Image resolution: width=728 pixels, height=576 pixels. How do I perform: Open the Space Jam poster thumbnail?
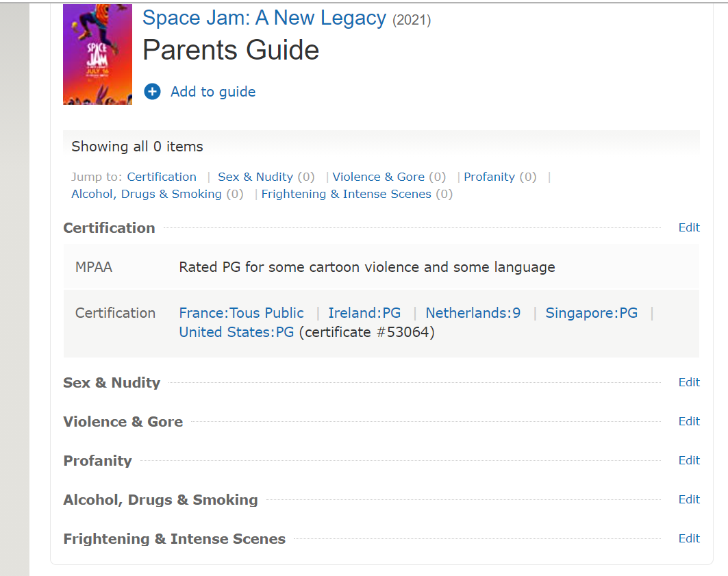pyautogui.click(x=97, y=54)
